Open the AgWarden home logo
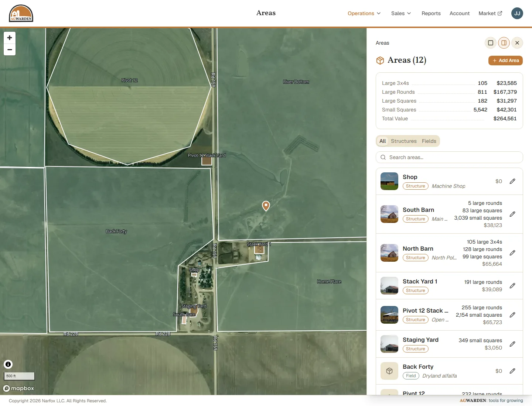The width and height of the screenshot is (532, 406). 21,13
